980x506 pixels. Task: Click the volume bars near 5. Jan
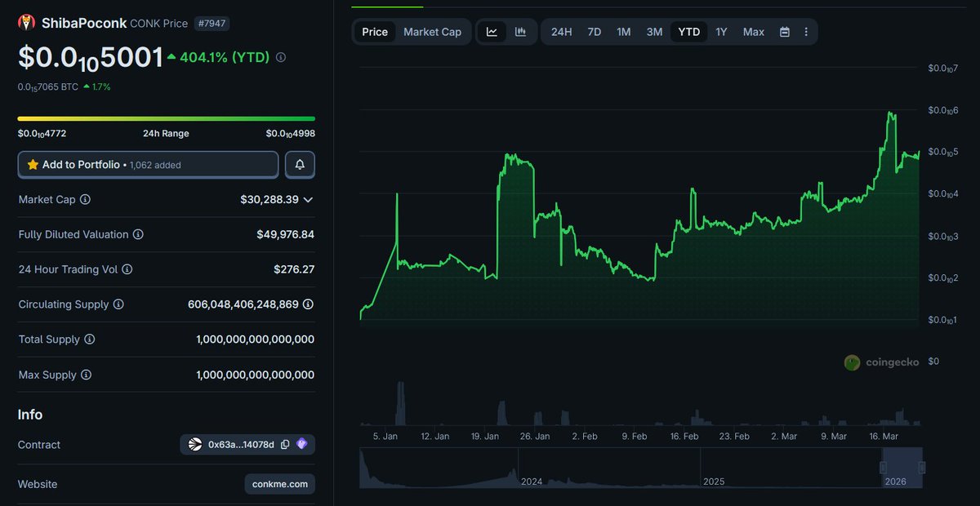point(400,403)
